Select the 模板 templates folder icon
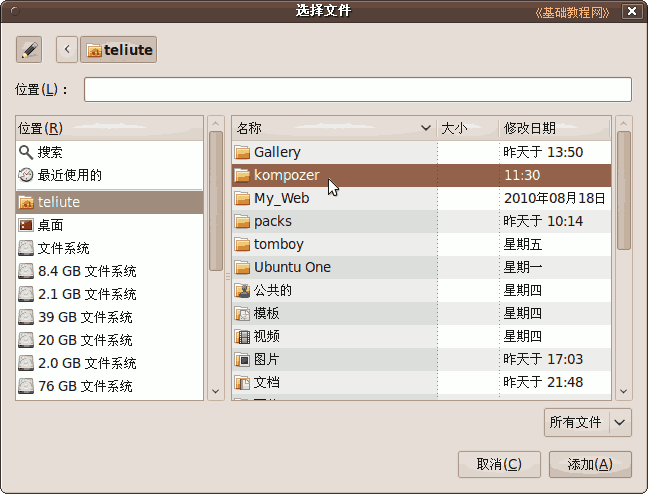The height and width of the screenshot is (494, 648). pyautogui.click(x=242, y=313)
